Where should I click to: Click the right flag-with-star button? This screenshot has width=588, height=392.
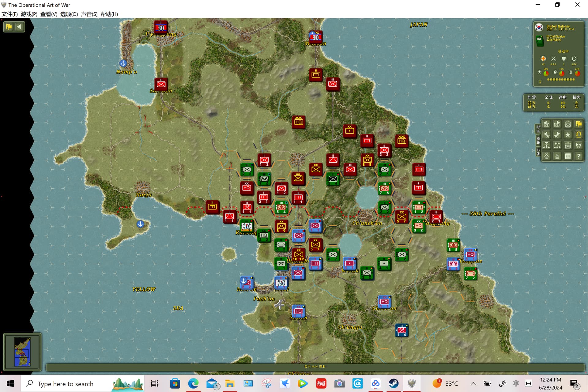557,135
